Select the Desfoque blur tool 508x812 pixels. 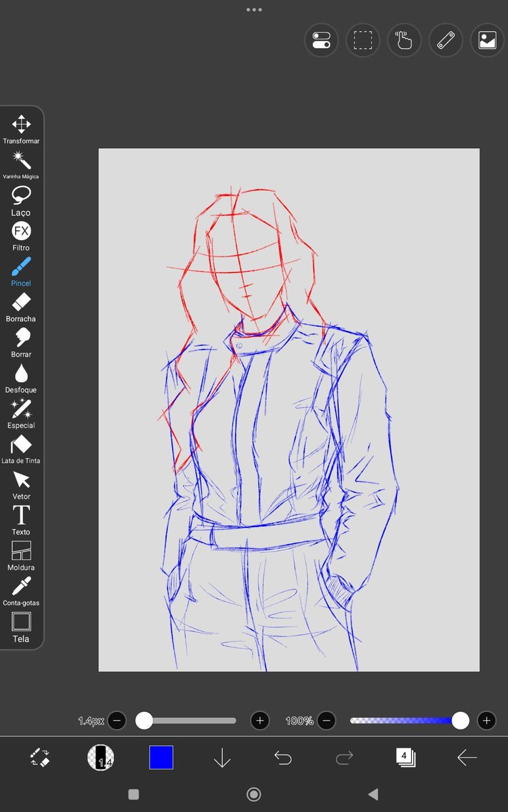[21, 379]
